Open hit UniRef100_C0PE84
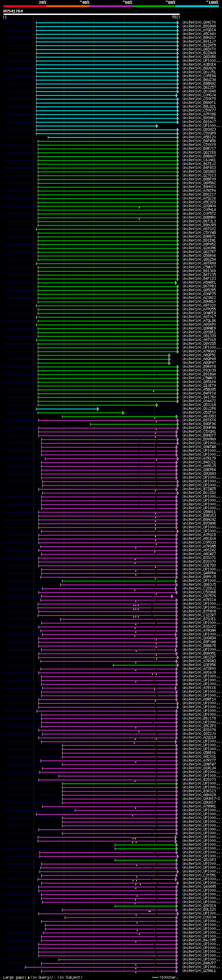Image resolution: width=222 pixels, height=980 pixels. [x=199, y=76]
